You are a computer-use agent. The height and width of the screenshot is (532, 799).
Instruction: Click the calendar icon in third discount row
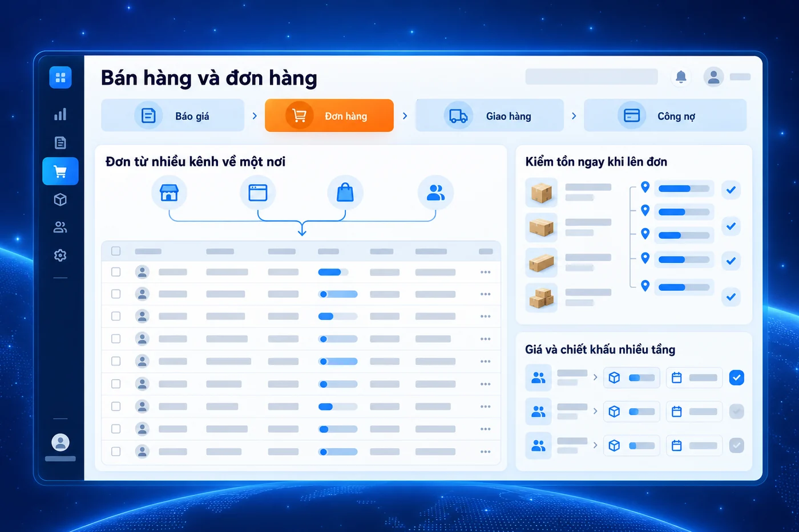[x=677, y=445]
